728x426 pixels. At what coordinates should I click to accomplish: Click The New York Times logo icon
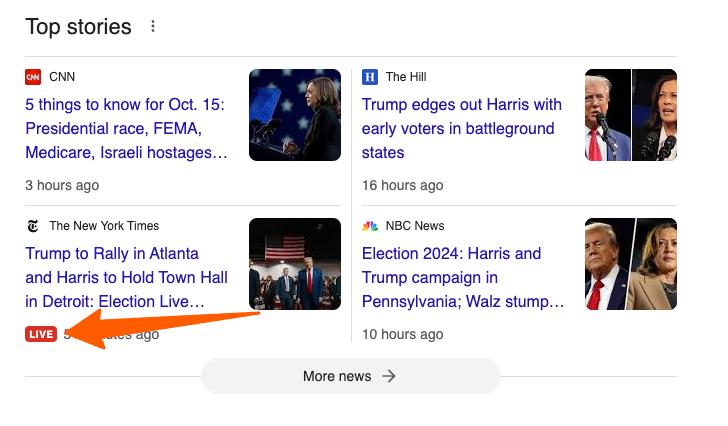pos(33,226)
